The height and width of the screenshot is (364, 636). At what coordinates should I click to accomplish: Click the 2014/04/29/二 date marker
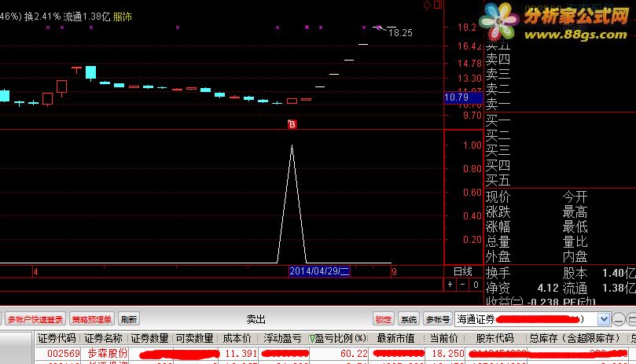pyautogui.click(x=319, y=271)
